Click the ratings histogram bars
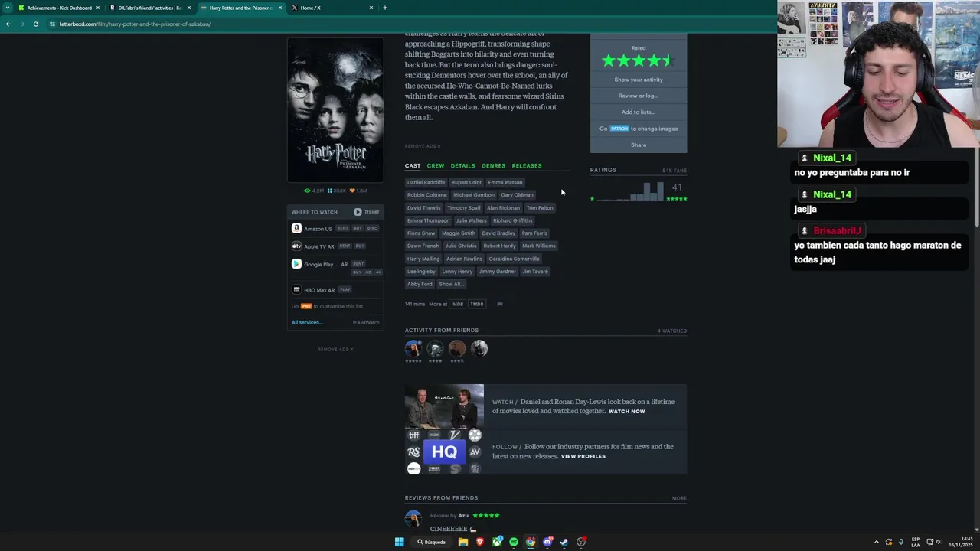980x551 pixels. (632, 191)
